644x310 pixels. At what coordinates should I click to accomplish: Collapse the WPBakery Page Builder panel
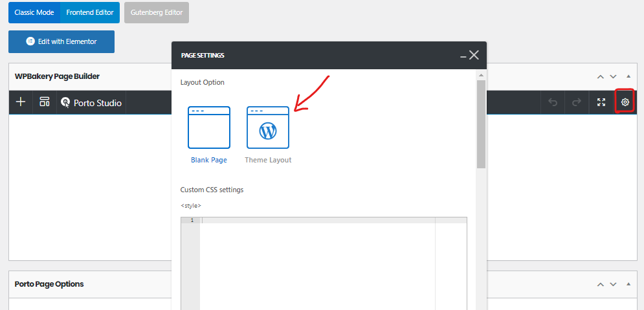(628, 76)
